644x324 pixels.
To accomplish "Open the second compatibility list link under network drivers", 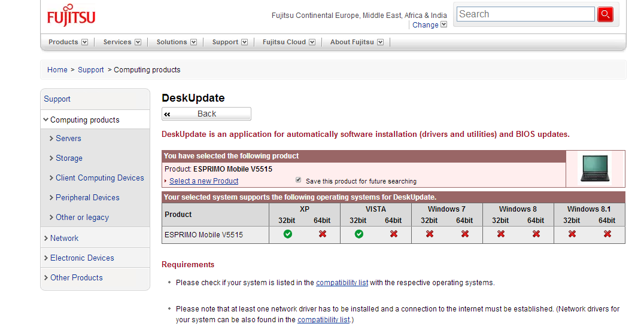I will (323, 319).
